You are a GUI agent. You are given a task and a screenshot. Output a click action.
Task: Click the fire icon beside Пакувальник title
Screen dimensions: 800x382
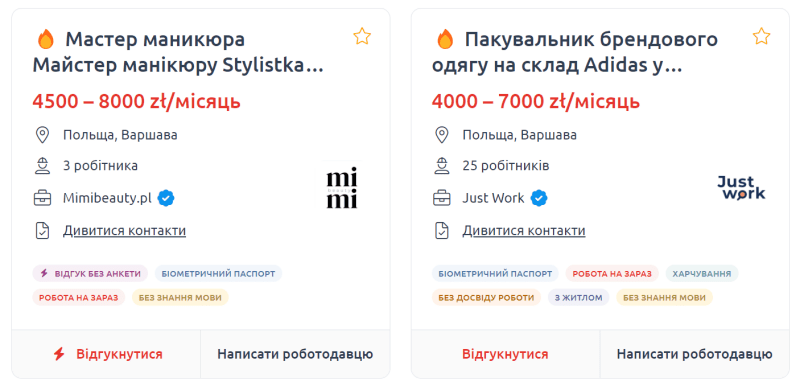pyautogui.click(x=445, y=39)
